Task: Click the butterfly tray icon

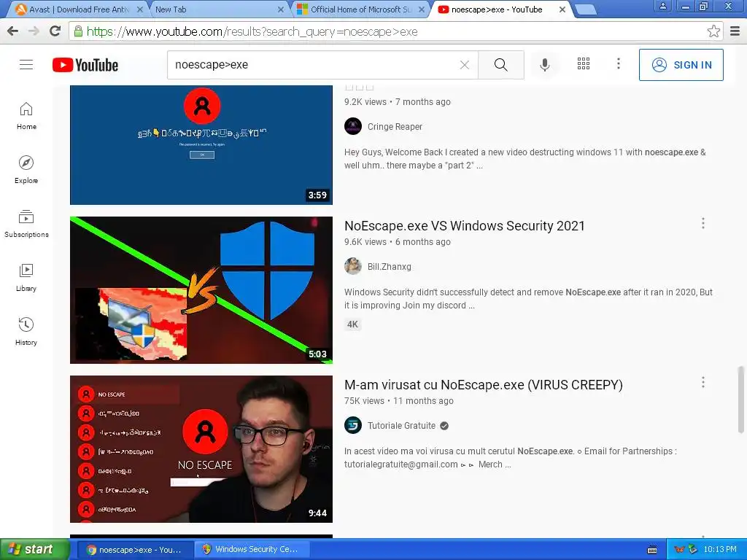Action: [679, 549]
